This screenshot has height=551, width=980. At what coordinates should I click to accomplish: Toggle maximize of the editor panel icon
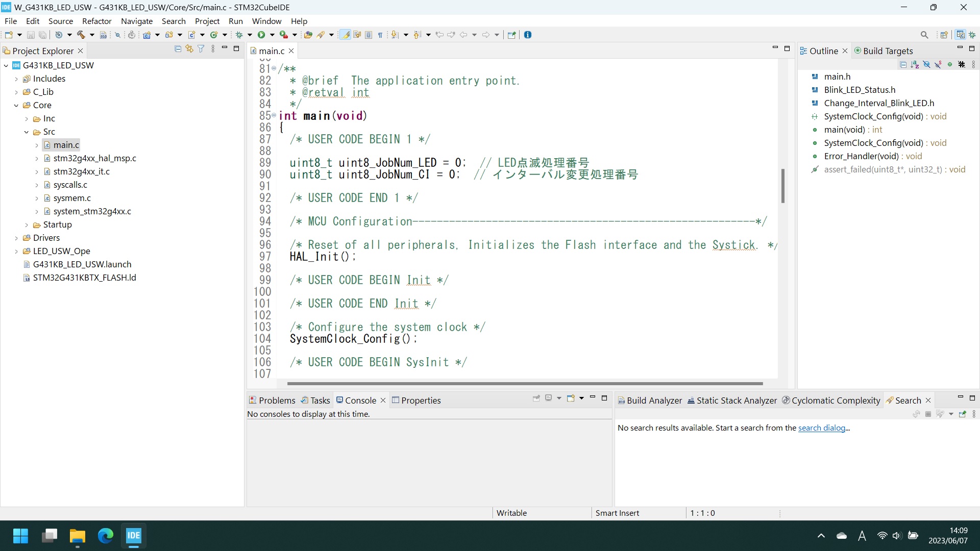787,48
